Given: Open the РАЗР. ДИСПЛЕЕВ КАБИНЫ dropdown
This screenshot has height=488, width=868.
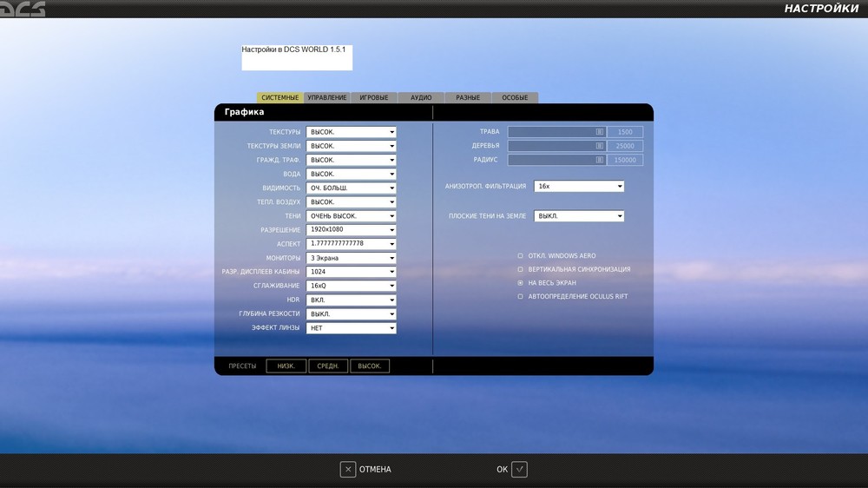Looking at the screenshot, I should [351, 272].
